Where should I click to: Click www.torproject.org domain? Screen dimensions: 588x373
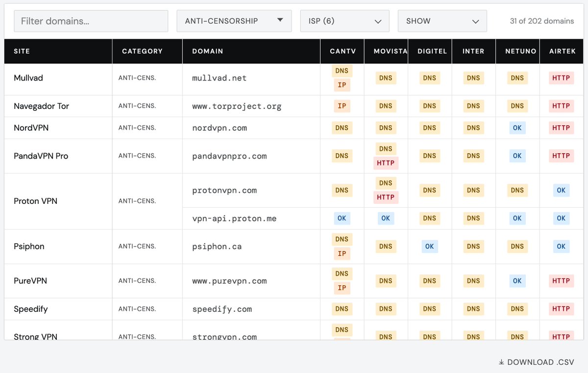pyautogui.click(x=237, y=106)
